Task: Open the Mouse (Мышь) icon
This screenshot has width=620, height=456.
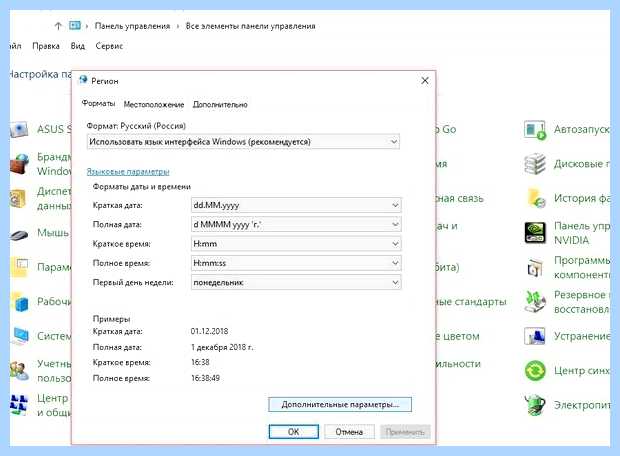Action: (x=19, y=234)
